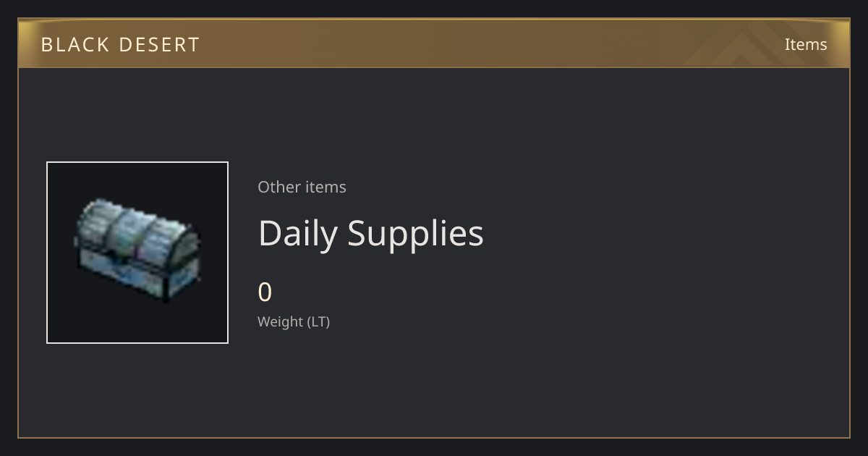Viewport: 868px width, 456px height.
Task: Click the LT unit in weight label
Action: pos(318,321)
